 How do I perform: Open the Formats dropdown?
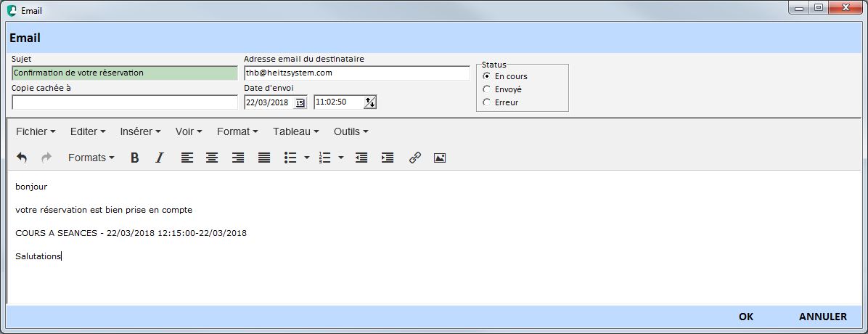point(91,158)
